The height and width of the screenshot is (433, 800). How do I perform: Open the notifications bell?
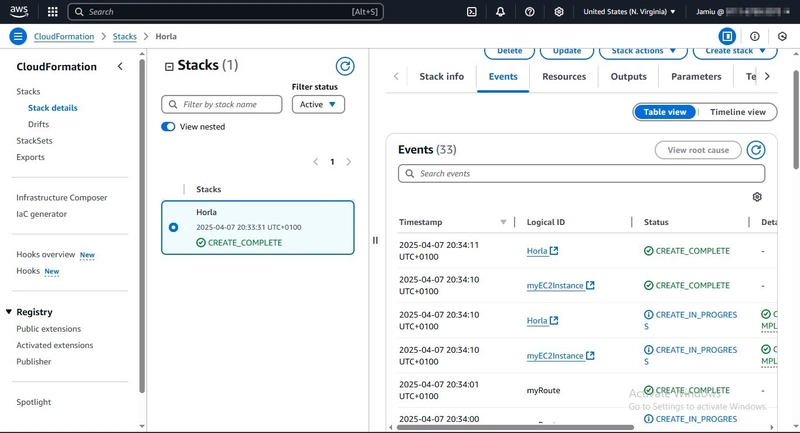click(501, 12)
